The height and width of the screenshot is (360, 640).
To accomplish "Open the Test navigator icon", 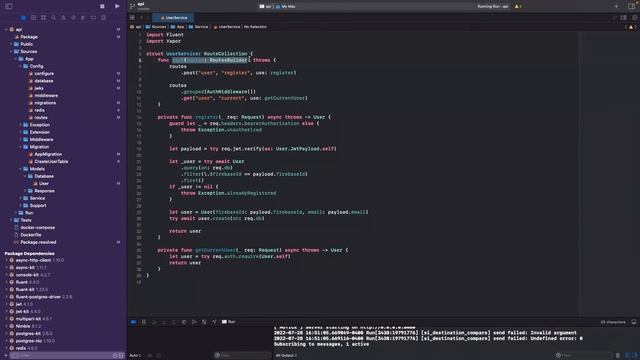I will [x=73, y=18].
